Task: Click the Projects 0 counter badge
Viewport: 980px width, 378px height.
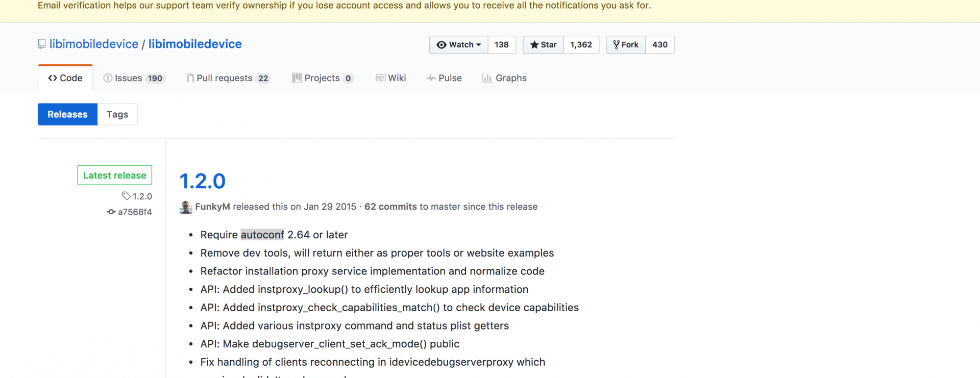Action: [348, 79]
